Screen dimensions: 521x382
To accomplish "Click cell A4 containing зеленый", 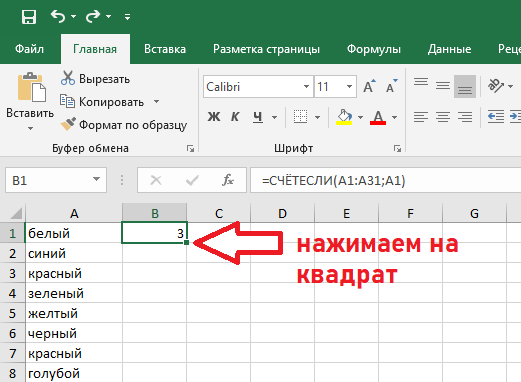I will point(74,293).
